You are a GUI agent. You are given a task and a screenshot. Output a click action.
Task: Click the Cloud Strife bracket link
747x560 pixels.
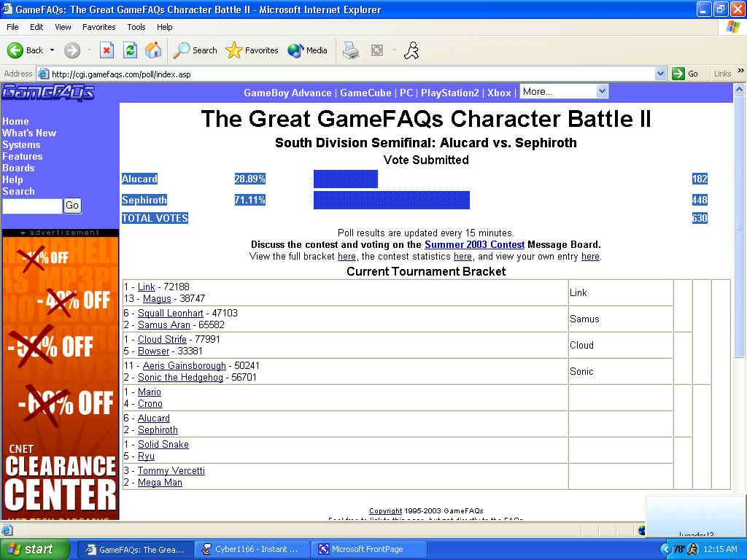(162, 339)
